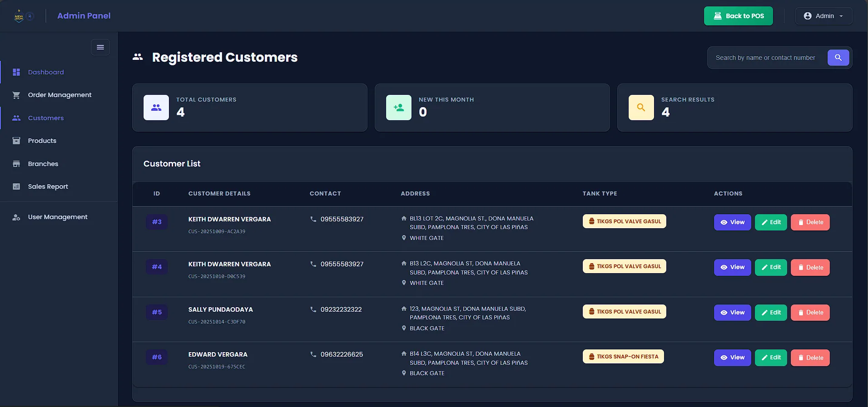Click phone icon beside 09232232322
The height and width of the screenshot is (407, 868).
click(313, 309)
